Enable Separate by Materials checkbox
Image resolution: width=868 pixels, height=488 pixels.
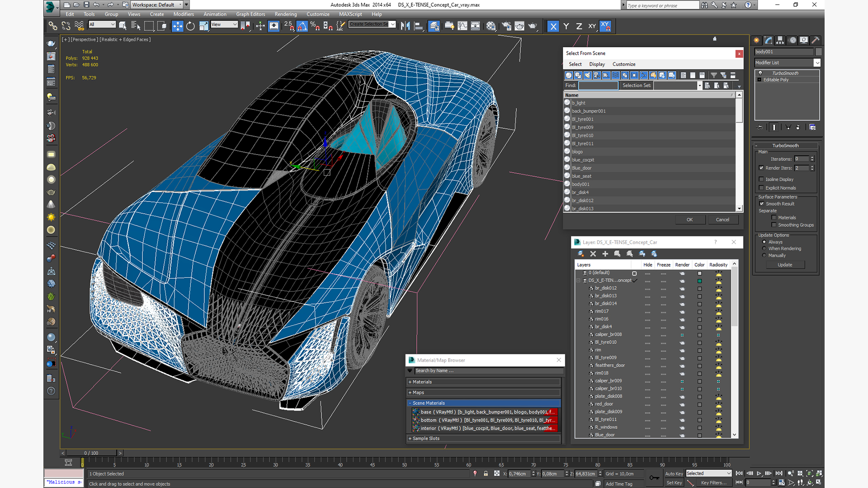pyautogui.click(x=774, y=217)
